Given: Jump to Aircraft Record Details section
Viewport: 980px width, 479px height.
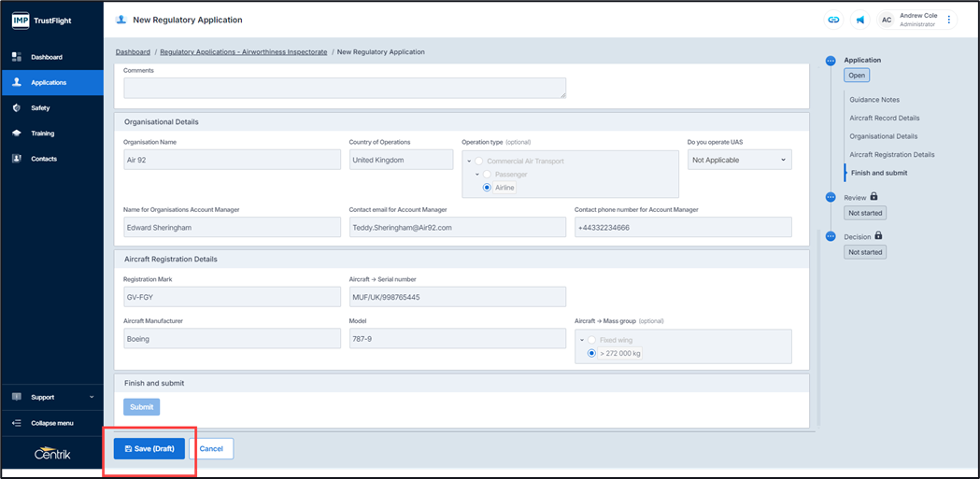Looking at the screenshot, I should [x=884, y=118].
